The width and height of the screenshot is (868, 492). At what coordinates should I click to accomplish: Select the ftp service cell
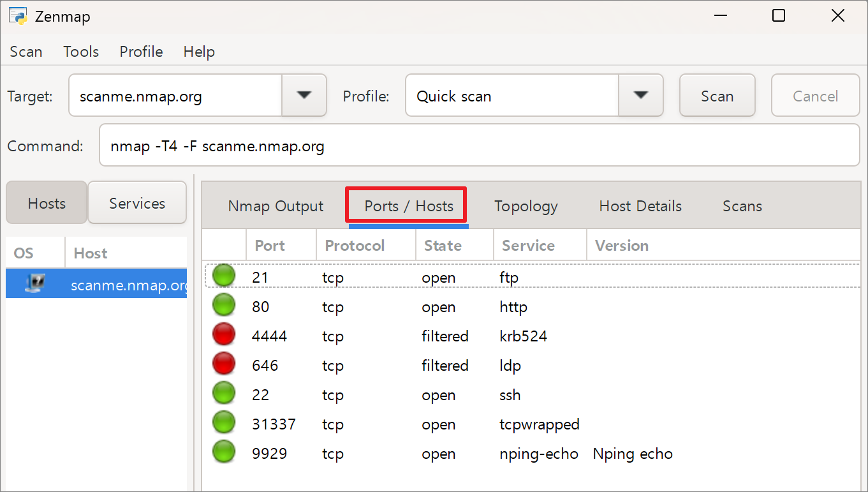coord(509,278)
